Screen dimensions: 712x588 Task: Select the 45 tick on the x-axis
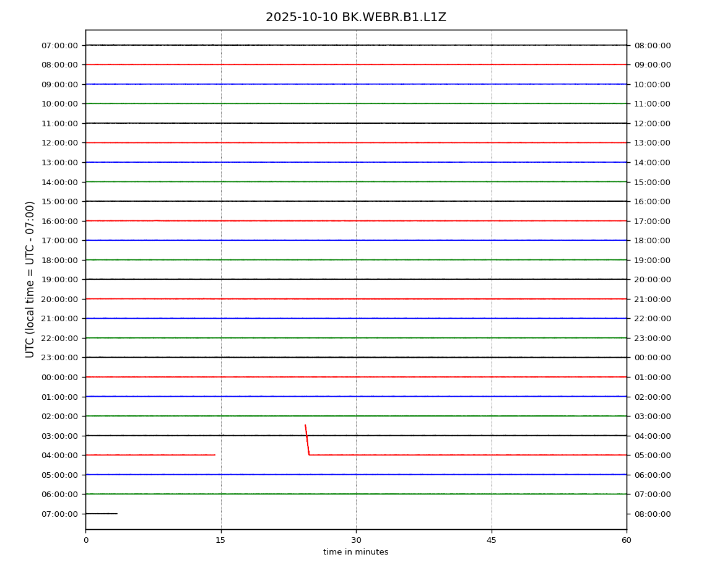492,540
